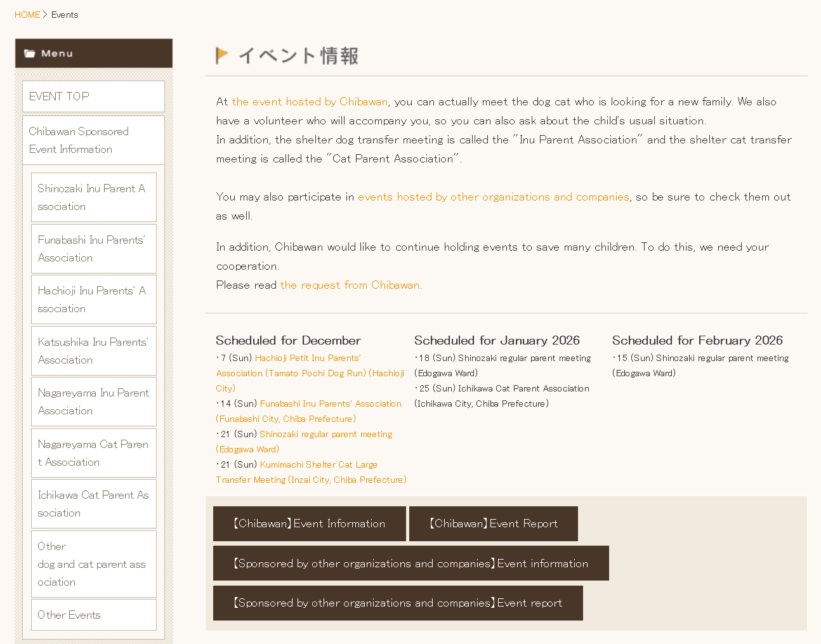The width and height of the screenshot is (821, 644).
Task: Click the folder icon in the Menu header
Action: point(30,53)
